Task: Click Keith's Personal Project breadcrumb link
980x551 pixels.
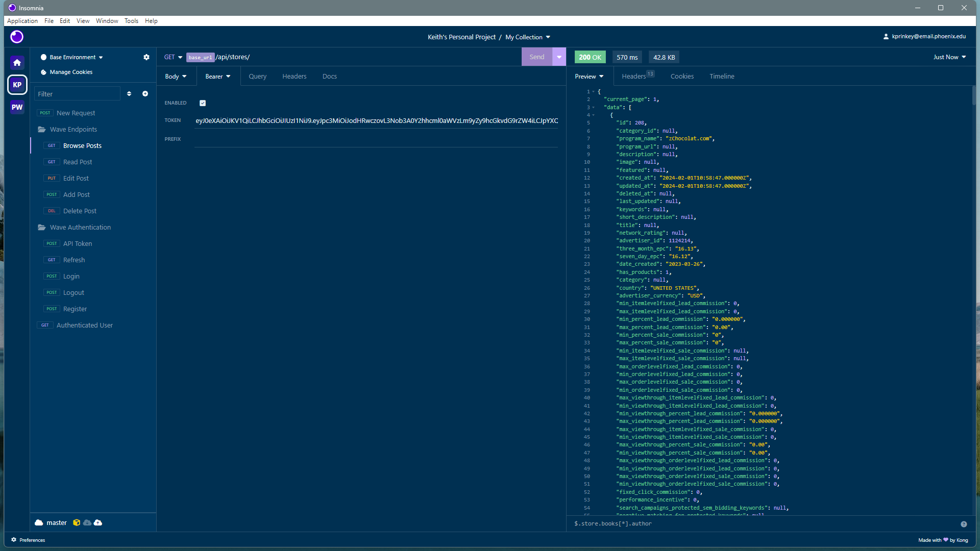Action: [461, 37]
